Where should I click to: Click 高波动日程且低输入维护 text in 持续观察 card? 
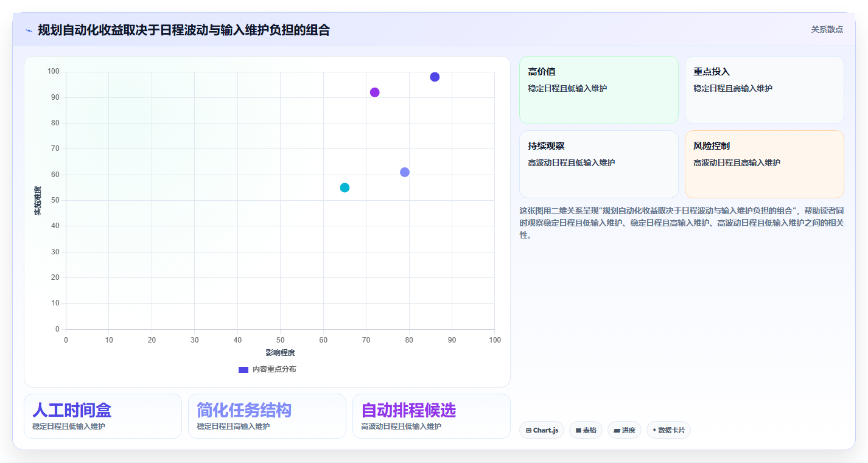[572, 162]
